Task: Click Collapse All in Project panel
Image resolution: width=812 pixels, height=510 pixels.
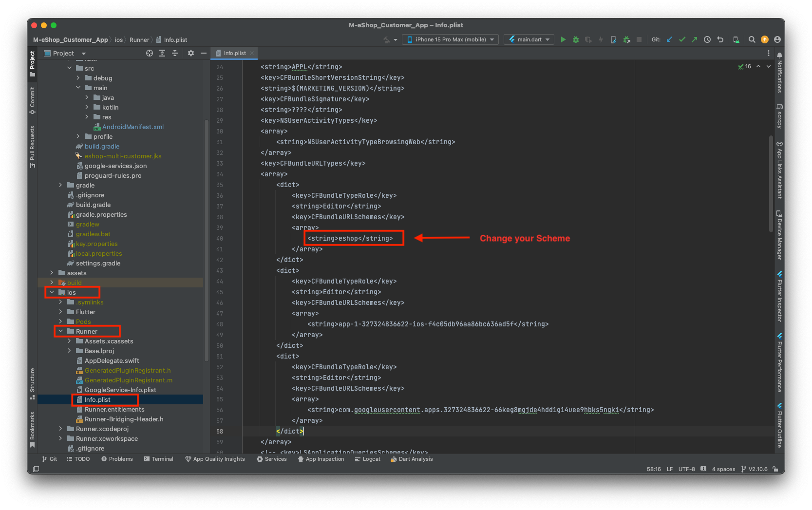Action: (x=175, y=53)
